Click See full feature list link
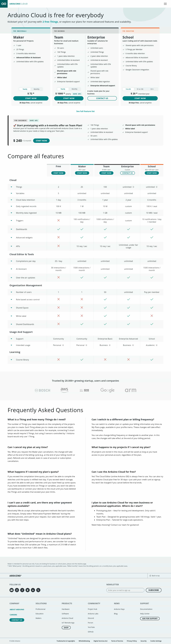171x644 pixels. [x=85, y=111]
